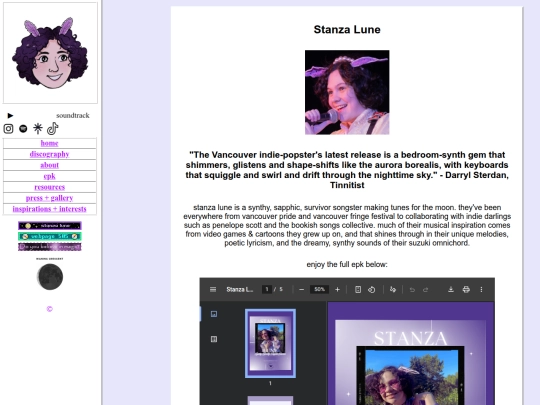Show the PDF document outline view
This screenshot has width=540, height=405.
214,339
